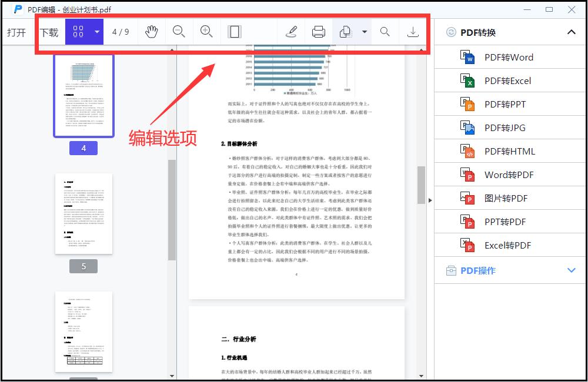Choose PDF转Excel from the list

(509, 81)
